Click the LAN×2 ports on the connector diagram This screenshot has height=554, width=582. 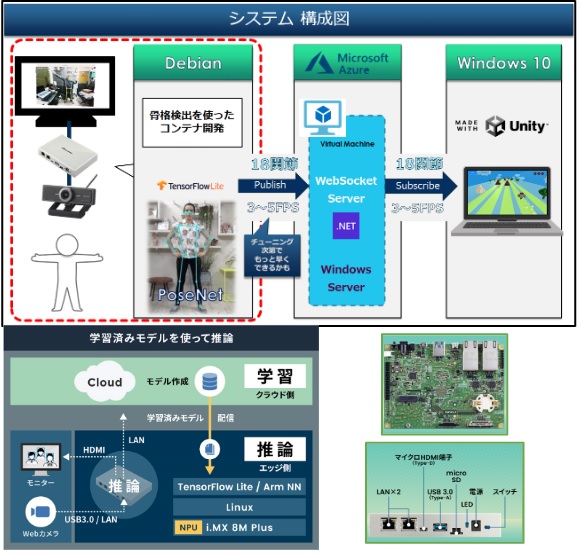398,524
